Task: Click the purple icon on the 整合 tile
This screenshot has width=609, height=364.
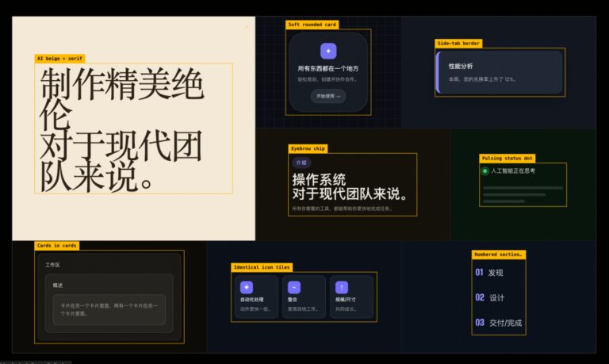Action: pyautogui.click(x=294, y=287)
